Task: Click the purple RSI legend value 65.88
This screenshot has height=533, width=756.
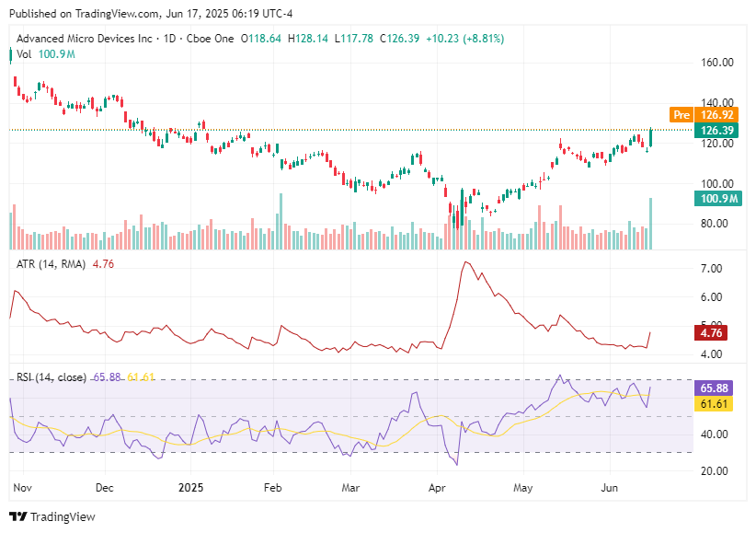Action: click(x=107, y=377)
